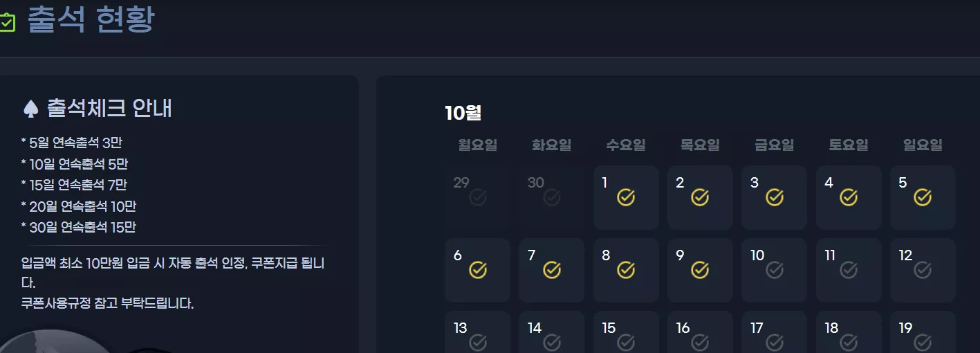
Task: Click the 일요일 weekday column header
Action: coord(923,145)
